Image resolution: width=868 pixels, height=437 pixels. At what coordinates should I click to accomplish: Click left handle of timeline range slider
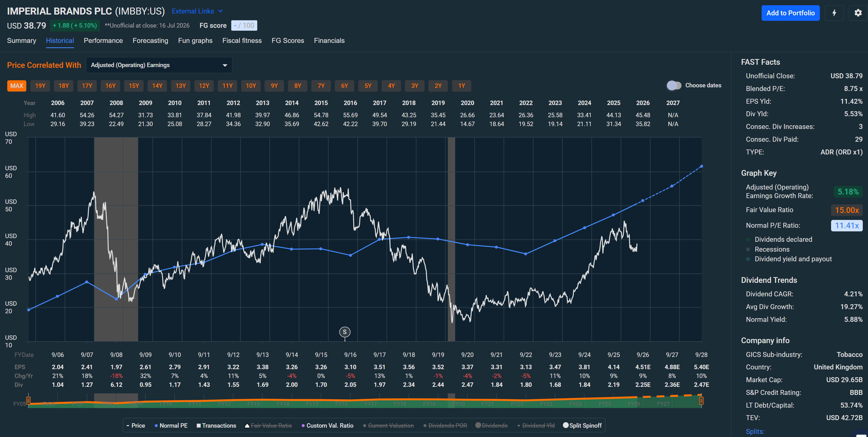tap(28, 400)
